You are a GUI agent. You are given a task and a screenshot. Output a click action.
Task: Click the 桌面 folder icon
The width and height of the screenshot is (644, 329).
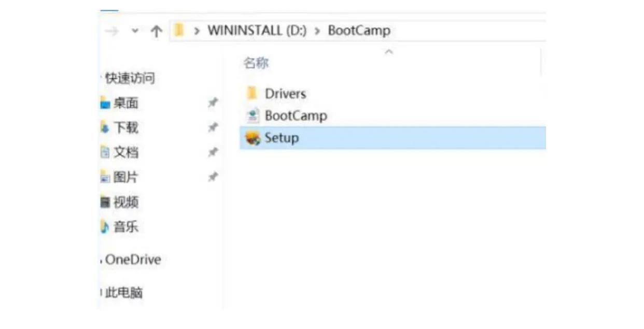click(x=105, y=103)
